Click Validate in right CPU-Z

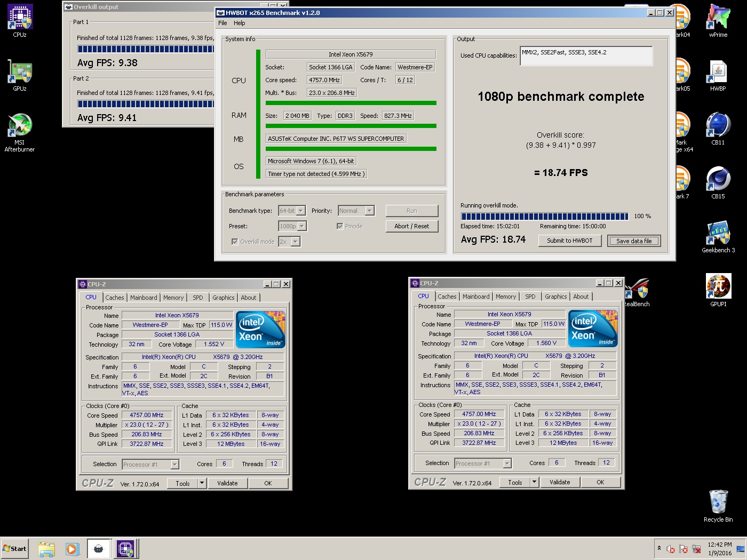[560, 482]
